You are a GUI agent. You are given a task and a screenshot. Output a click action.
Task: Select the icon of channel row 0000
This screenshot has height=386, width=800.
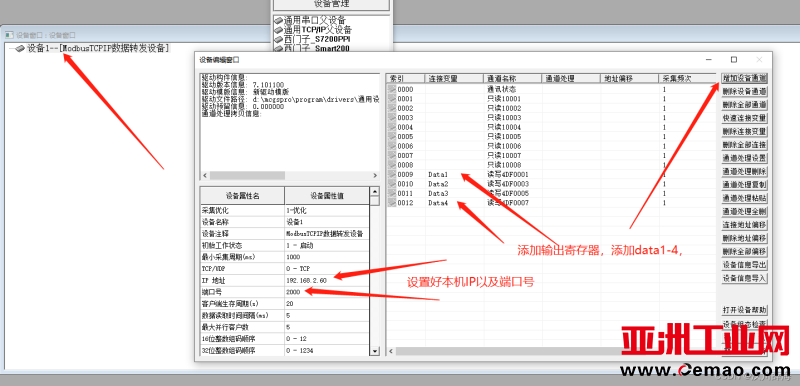pos(392,89)
